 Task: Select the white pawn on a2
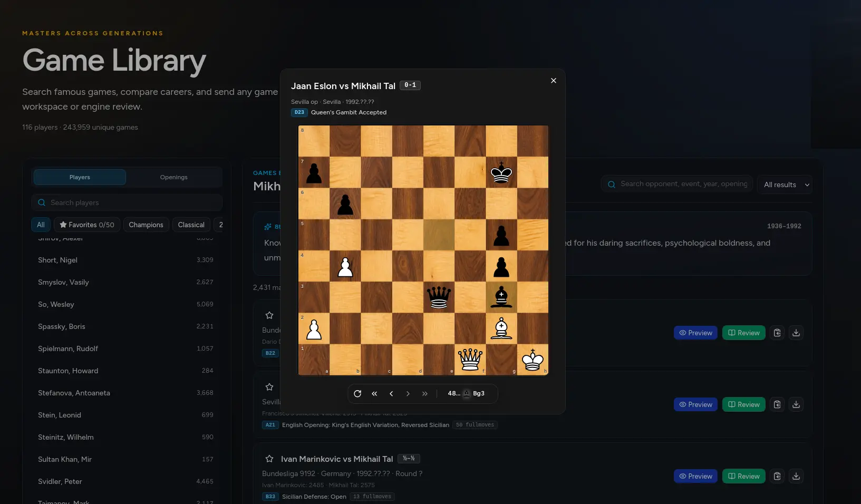click(x=314, y=329)
